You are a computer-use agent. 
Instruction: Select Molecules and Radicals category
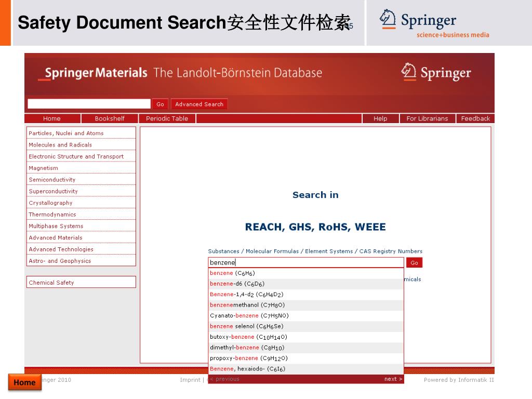pos(81,145)
